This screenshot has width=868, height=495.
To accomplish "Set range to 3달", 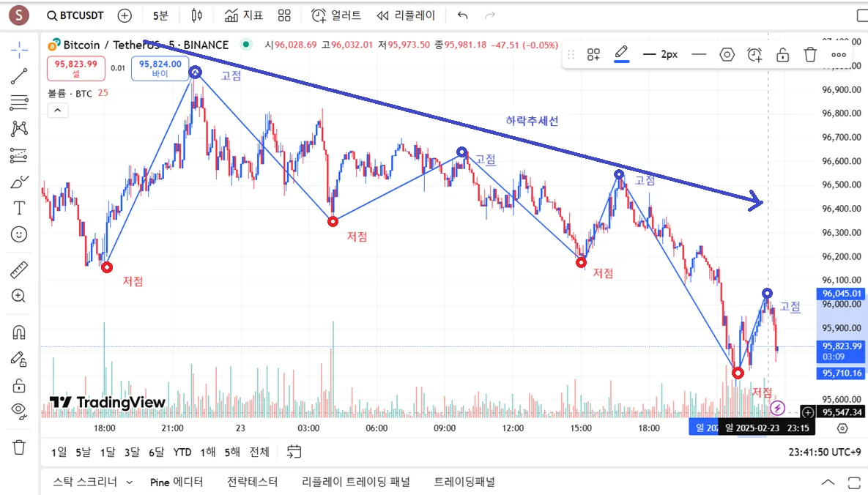I will [132, 453].
